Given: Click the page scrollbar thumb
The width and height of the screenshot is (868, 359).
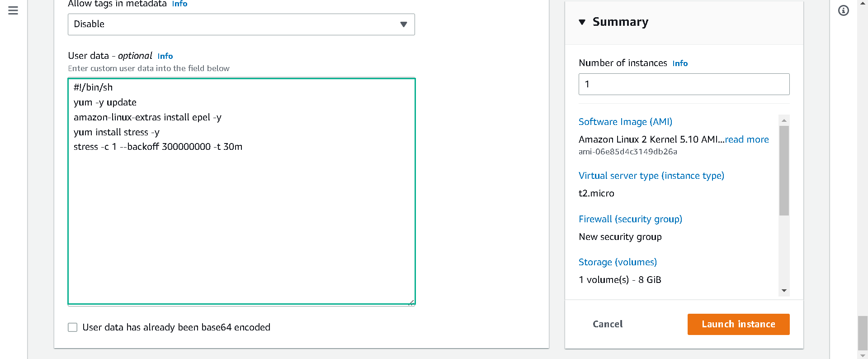Looking at the screenshot, I should point(863,333).
